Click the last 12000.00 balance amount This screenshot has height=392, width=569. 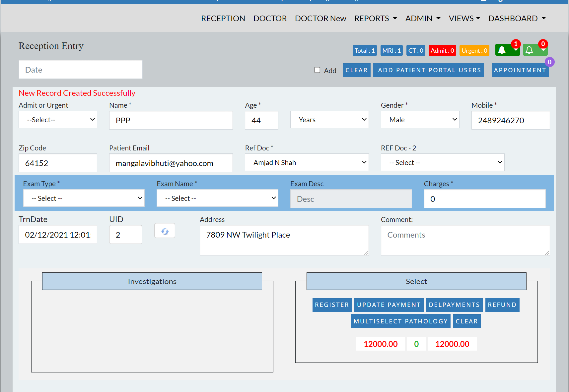click(452, 344)
